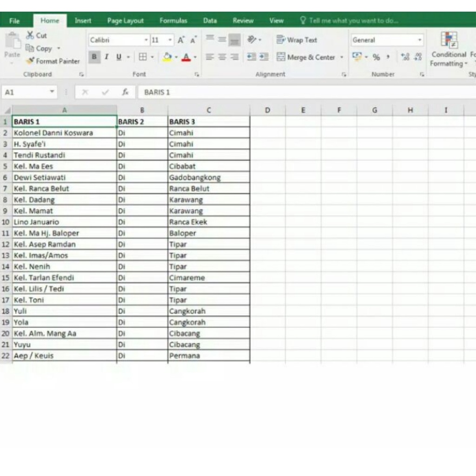Open the Alignment dialog launcher
Image resolution: width=476 pixels, height=476 pixels.
(x=344, y=74)
